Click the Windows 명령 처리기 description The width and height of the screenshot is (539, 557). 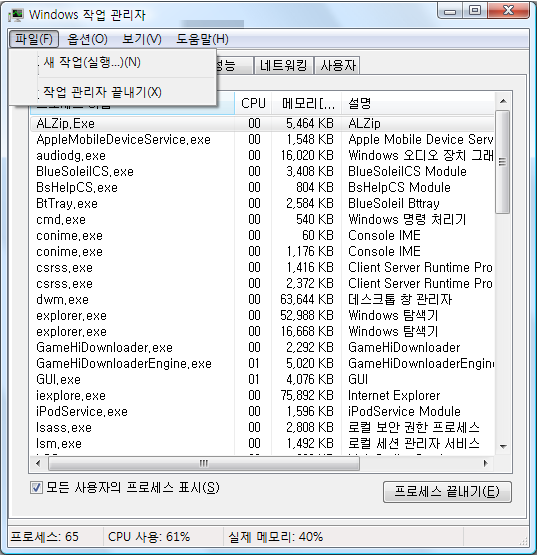(x=407, y=220)
